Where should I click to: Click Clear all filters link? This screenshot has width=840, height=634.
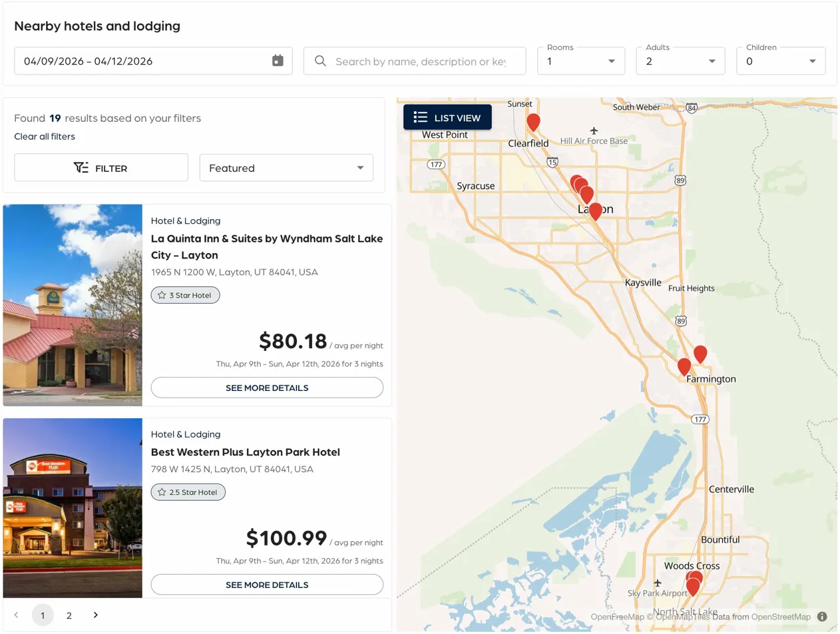coord(45,137)
